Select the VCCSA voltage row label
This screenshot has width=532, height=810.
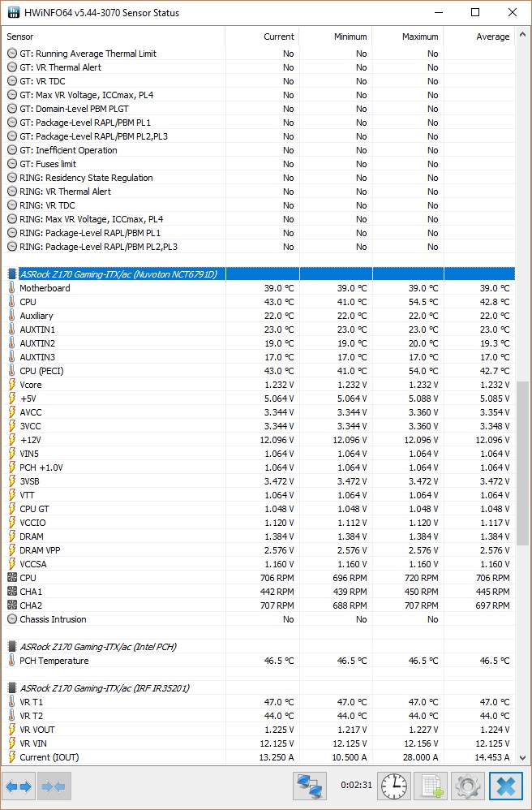click(x=33, y=564)
